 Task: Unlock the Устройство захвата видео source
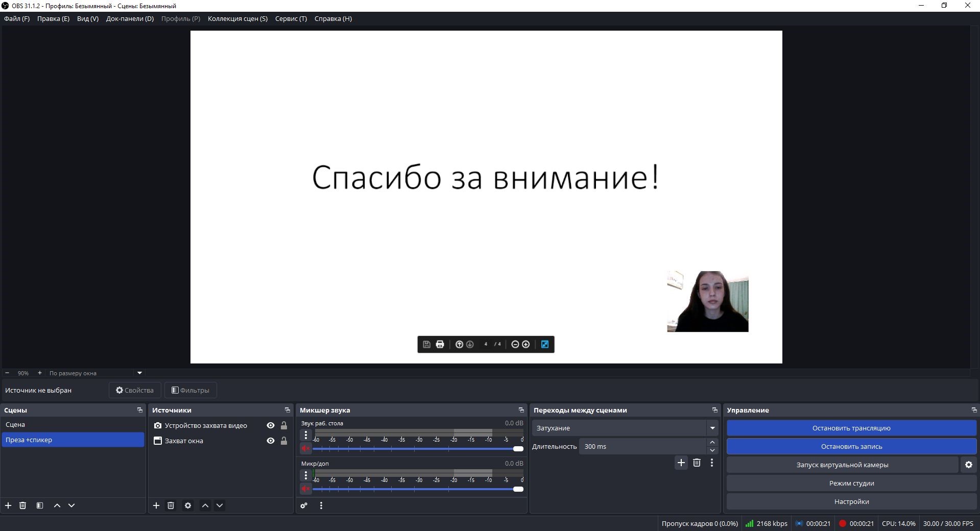click(284, 425)
